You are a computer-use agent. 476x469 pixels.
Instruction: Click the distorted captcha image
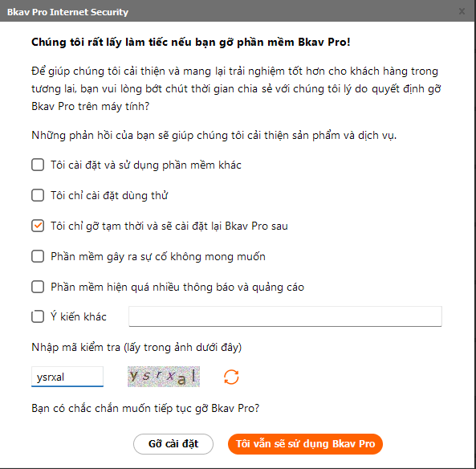(x=164, y=377)
